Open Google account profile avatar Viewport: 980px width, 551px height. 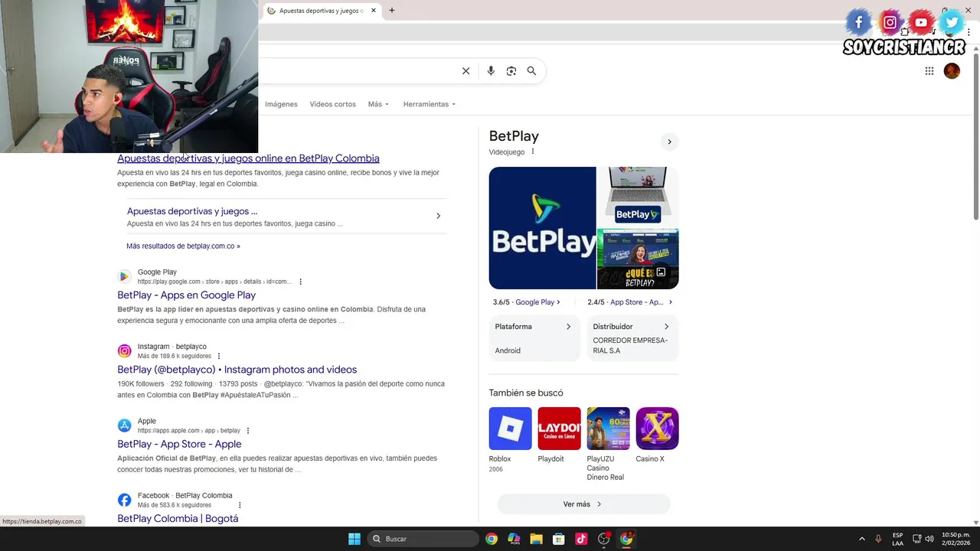click(952, 71)
